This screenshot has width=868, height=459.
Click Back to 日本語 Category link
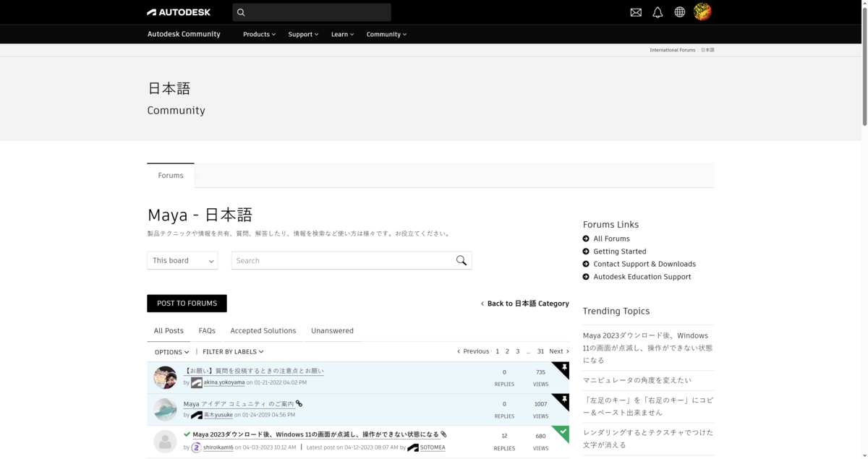tap(525, 304)
